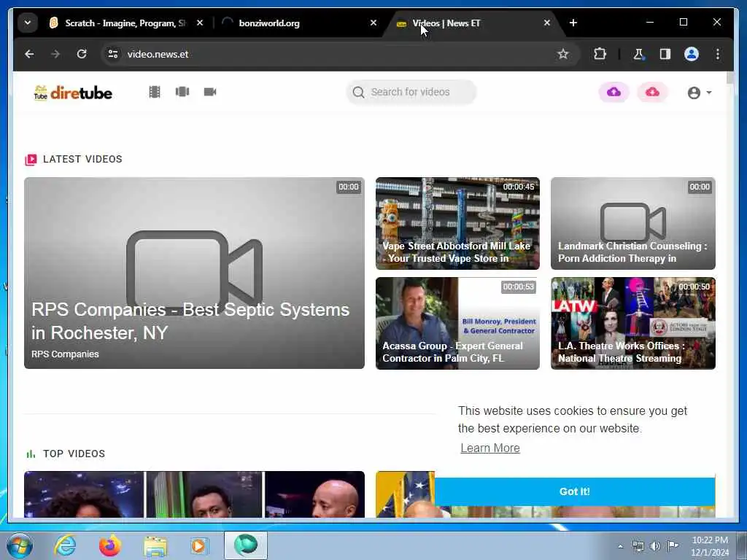Close the Videos | News ET tab
747x560 pixels.
point(547,23)
